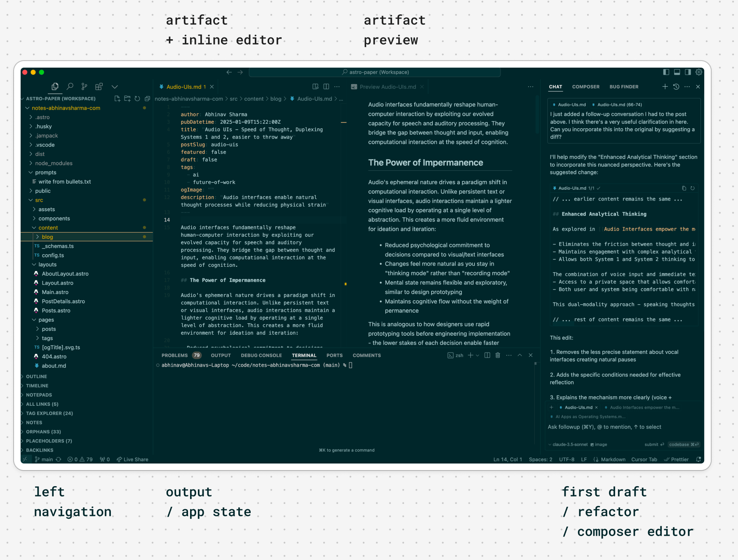This screenshot has height=560, width=738.
Task: Close the Audio-UIs.md editor tab
Action: [x=212, y=87]
